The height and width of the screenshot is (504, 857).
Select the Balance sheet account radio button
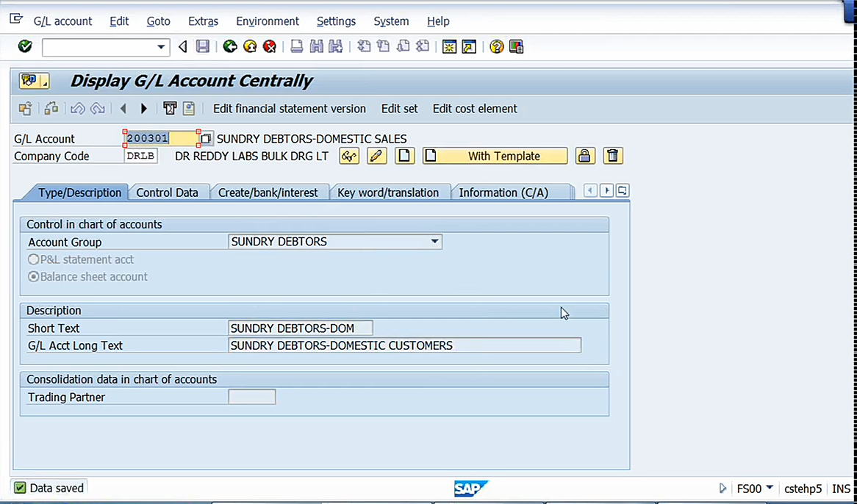[34, 277]
